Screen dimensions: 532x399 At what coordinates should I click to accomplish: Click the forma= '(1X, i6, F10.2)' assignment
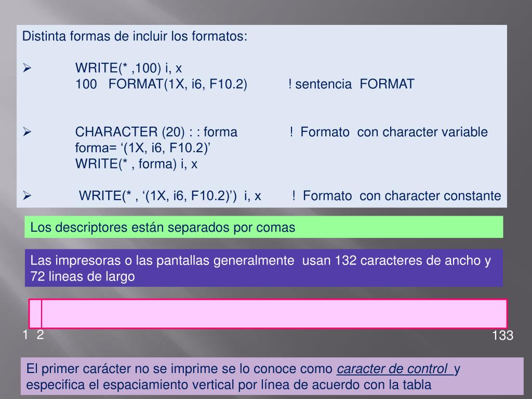(143, 148)
